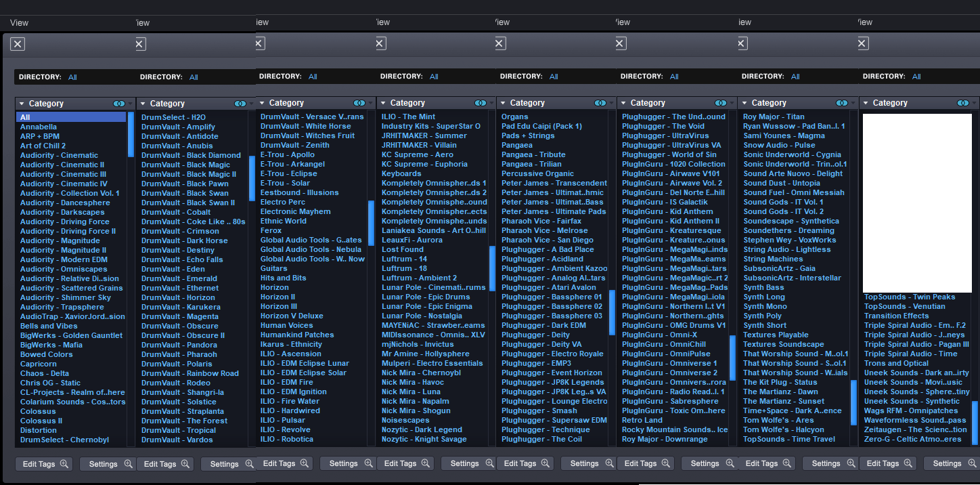980x485 pixels.
Task: Click the scrollbar thumb in the Roy Major panel
Action: 853,402
